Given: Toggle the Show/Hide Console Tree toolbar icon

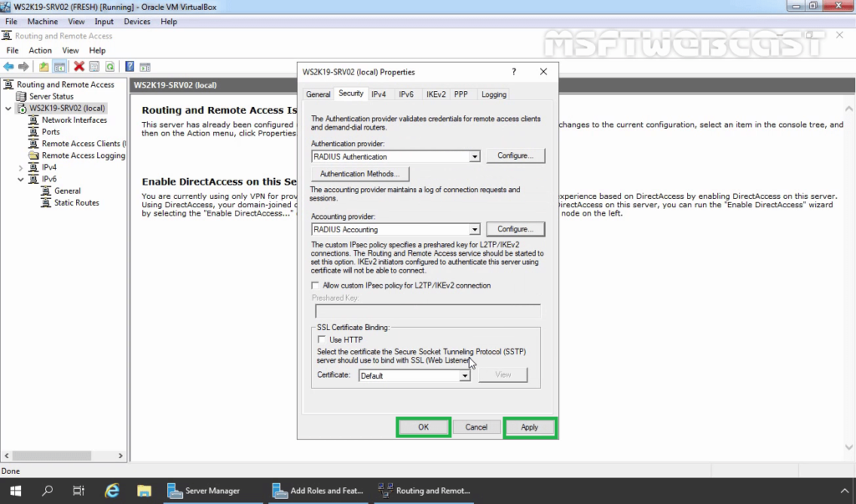Looking at the screenshot, I should click(x=59, y=67).
